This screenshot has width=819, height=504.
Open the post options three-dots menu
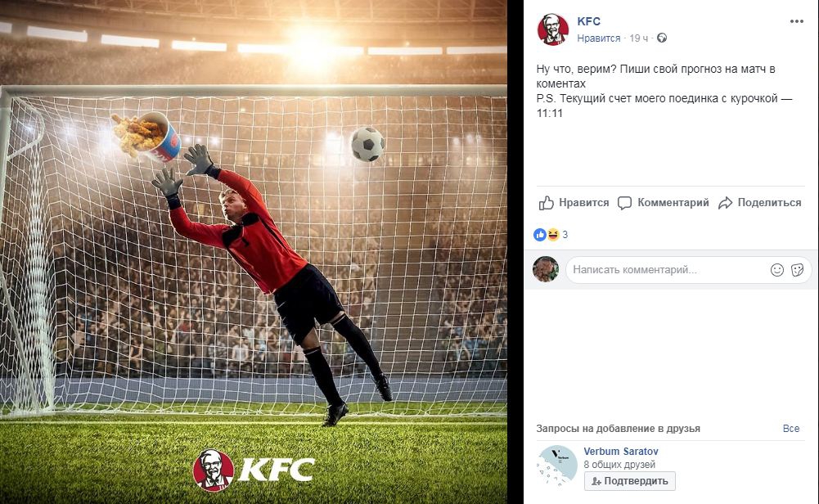(x=796, y=21)
